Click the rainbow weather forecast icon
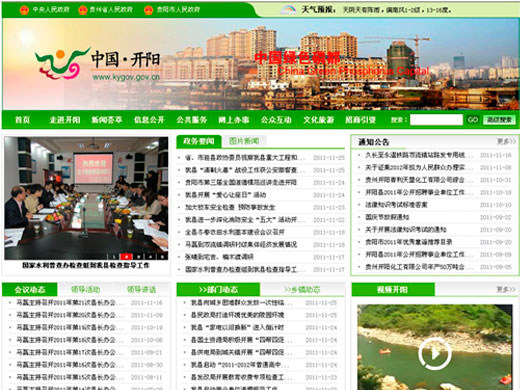This screenshot has width=520, height=390. point(288,9)
